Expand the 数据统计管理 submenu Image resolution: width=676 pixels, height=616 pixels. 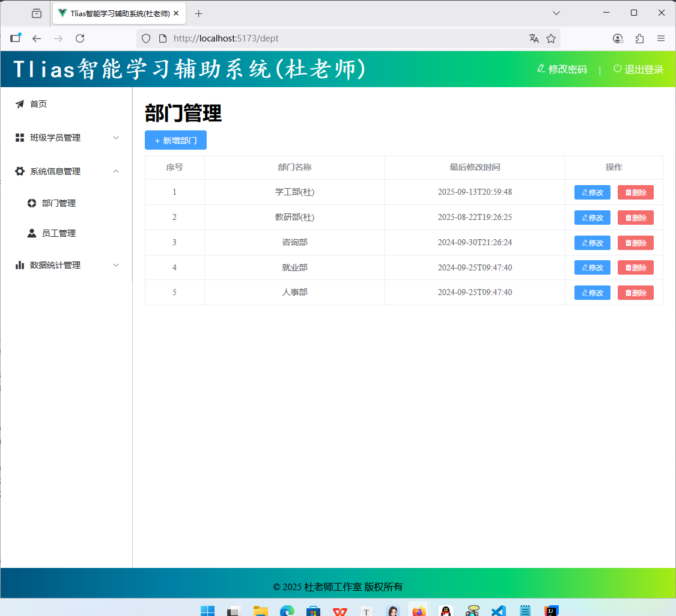pos(66,265)
